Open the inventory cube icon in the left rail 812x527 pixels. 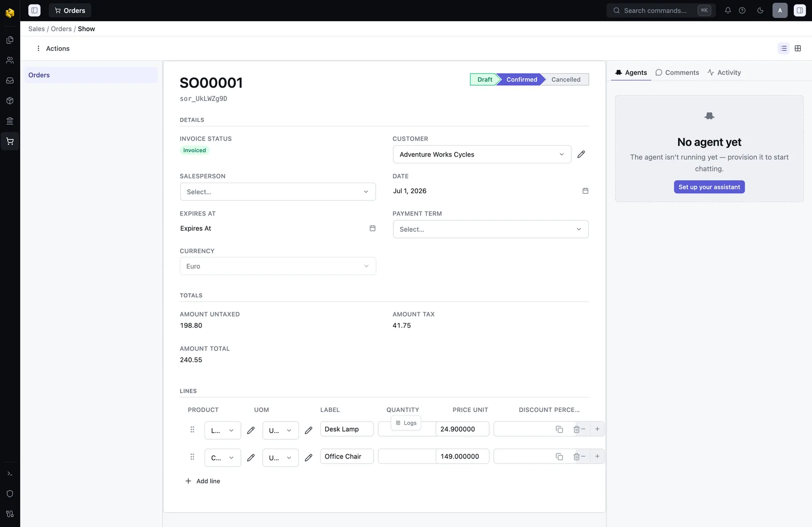10,101
